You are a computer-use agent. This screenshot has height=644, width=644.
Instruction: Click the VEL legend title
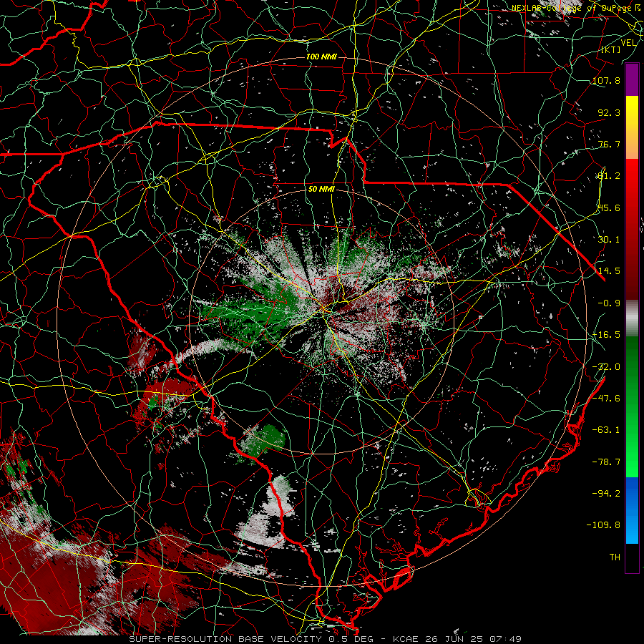tap(628, 42)
